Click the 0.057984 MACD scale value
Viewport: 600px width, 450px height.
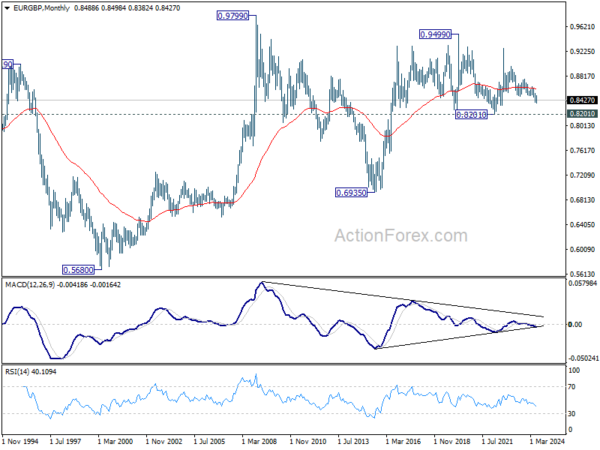tap(582, 284)
